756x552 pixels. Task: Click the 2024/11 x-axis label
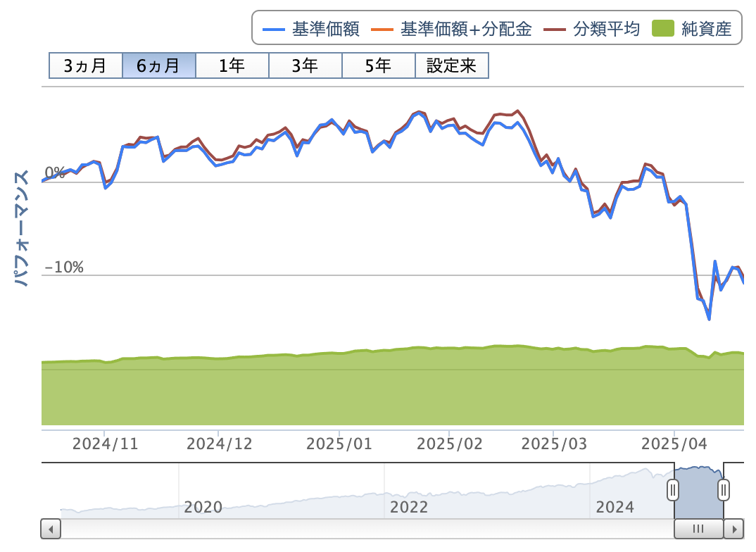point(105,444)
